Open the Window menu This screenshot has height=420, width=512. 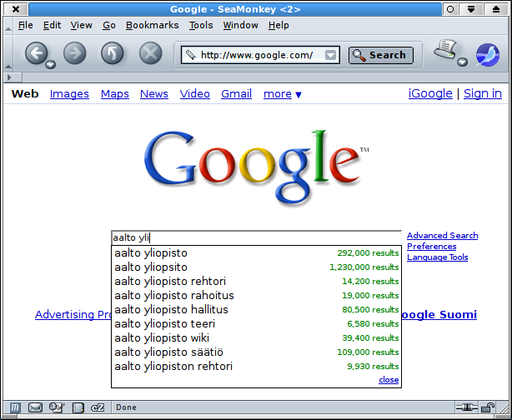click(241, 25)
